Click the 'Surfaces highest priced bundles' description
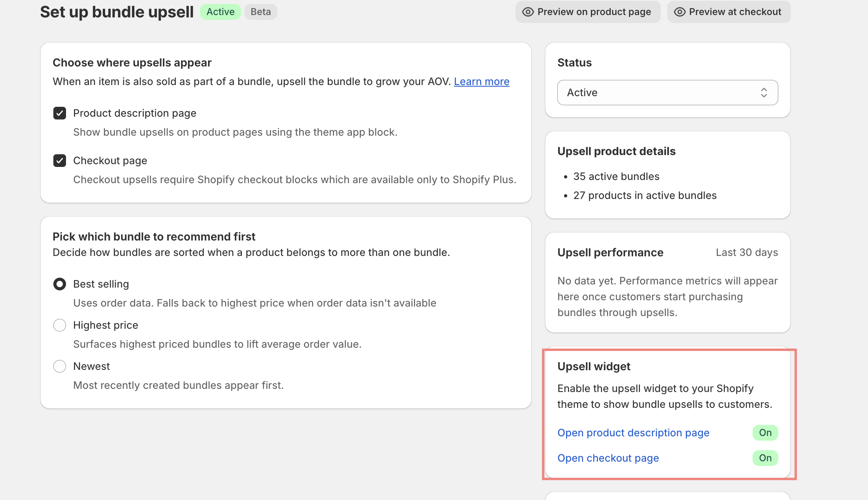Screen dimensions: 868x500 coord(217,344)
